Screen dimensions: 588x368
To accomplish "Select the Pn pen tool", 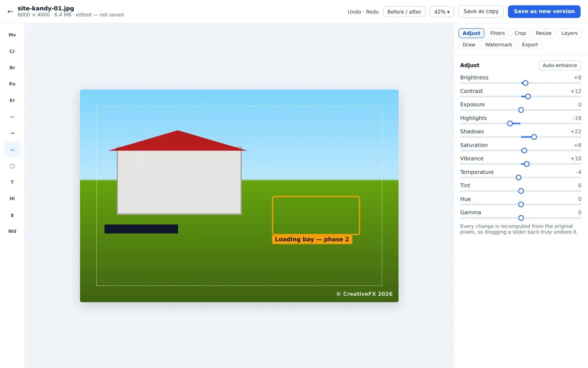I will [x=12, y=84].
